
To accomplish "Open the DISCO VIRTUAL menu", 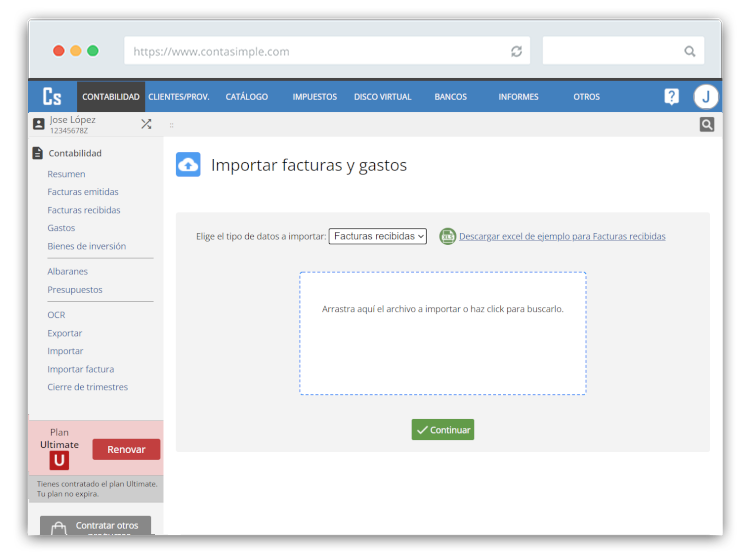I will [383, 97].
